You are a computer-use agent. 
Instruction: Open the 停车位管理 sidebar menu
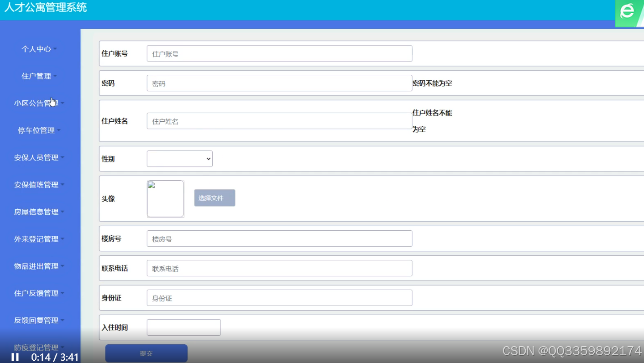coord(39,130)
